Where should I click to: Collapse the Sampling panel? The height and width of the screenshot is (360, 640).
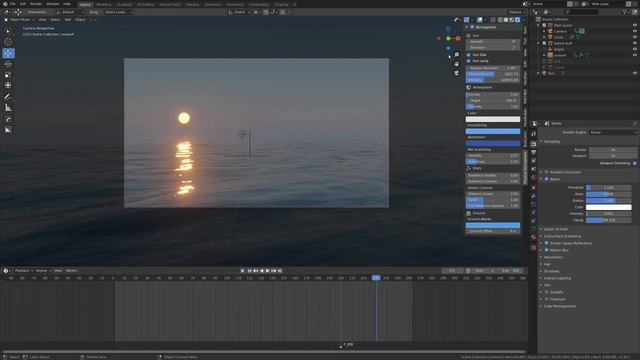(551, 142)
